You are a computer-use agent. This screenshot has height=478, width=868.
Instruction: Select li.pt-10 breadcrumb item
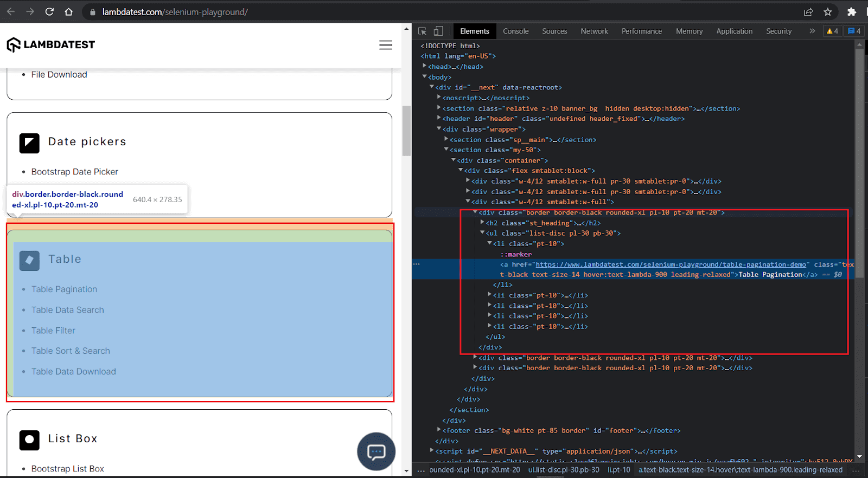click(x=619, y=470)
